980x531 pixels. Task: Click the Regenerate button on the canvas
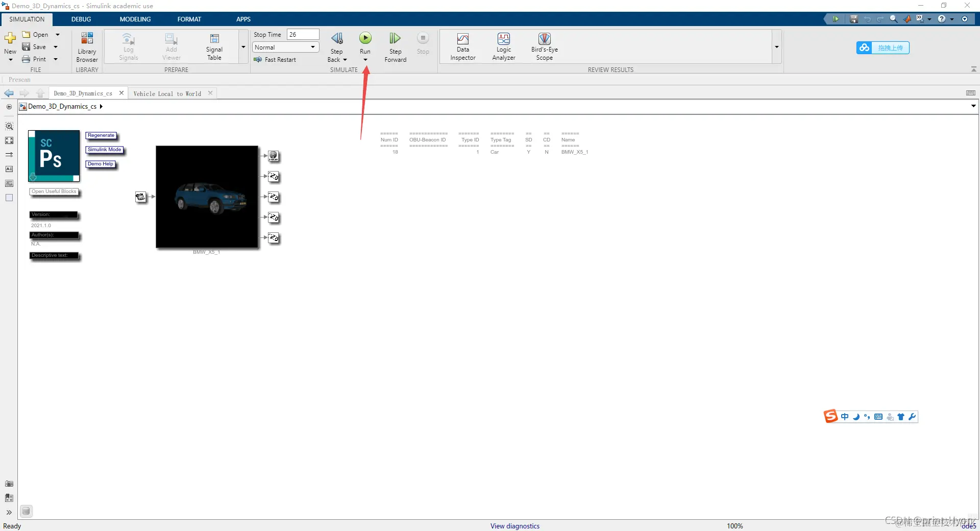click(101, 136)
